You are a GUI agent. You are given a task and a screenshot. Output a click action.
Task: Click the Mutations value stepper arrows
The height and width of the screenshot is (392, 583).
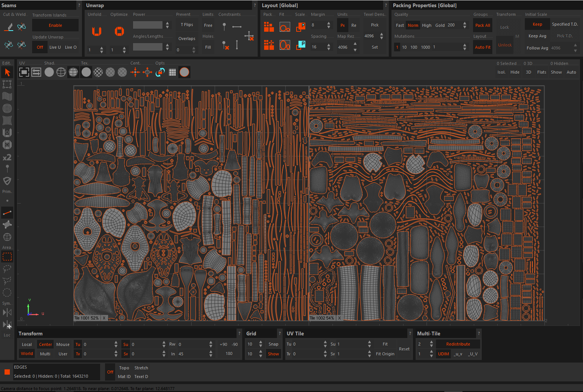464,47
